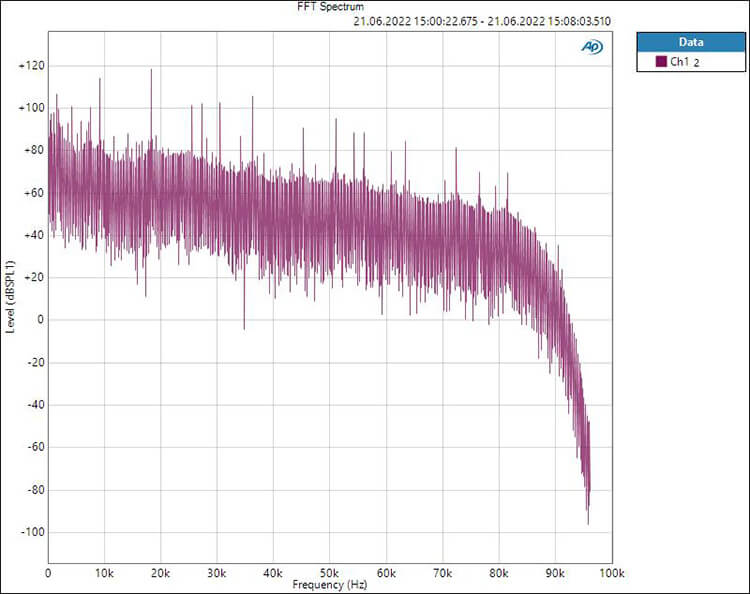The width and height of the screenshot is (750, 594).
Task: Click the Ch1 purple color swatch in legend
Action: (x=661, y=61)
